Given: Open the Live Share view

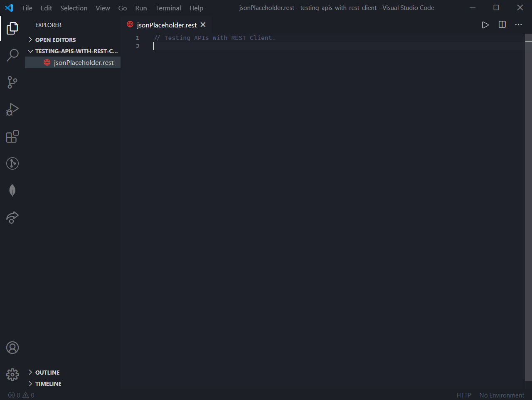Looking at the screenshot, I should pos(12,217).
